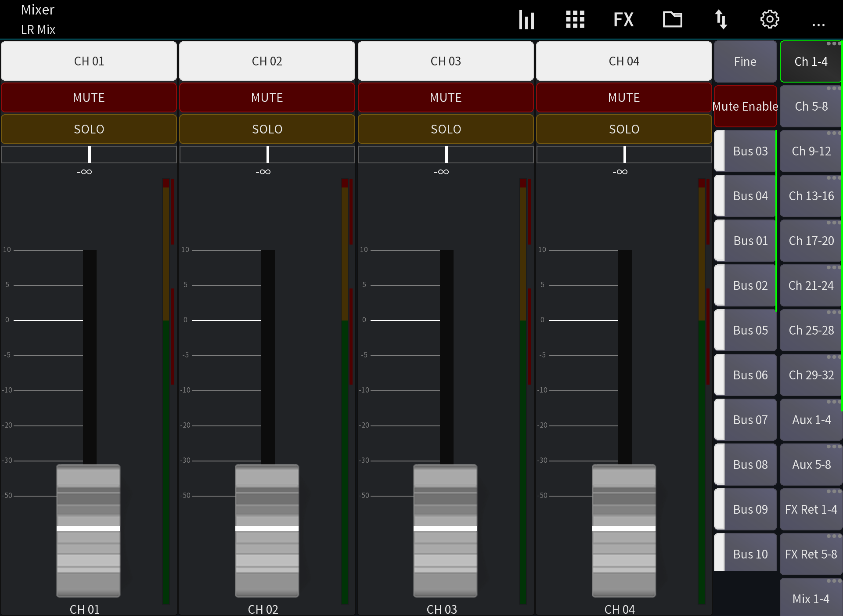Switch to Ch 29-32 layer
Image resolution: width=843 pixels, height=616 pixels.
click(811, 375)
